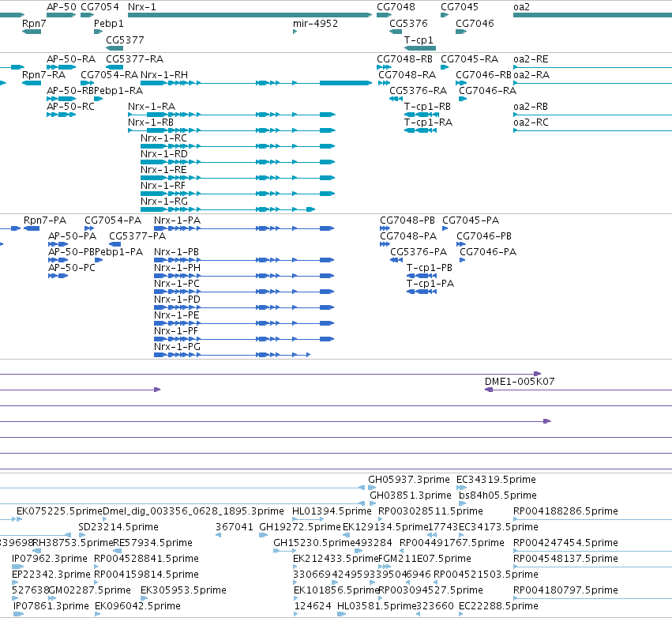This screenshot has height=618, width=672.
Task: Select the AP-50-RC transcript label
Action: tap(71, 107)
